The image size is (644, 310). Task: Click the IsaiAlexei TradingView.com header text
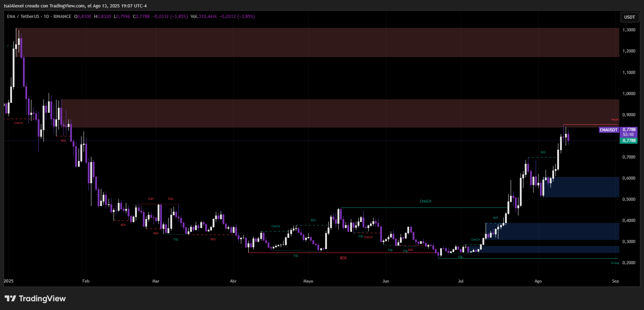coord(75,6)
